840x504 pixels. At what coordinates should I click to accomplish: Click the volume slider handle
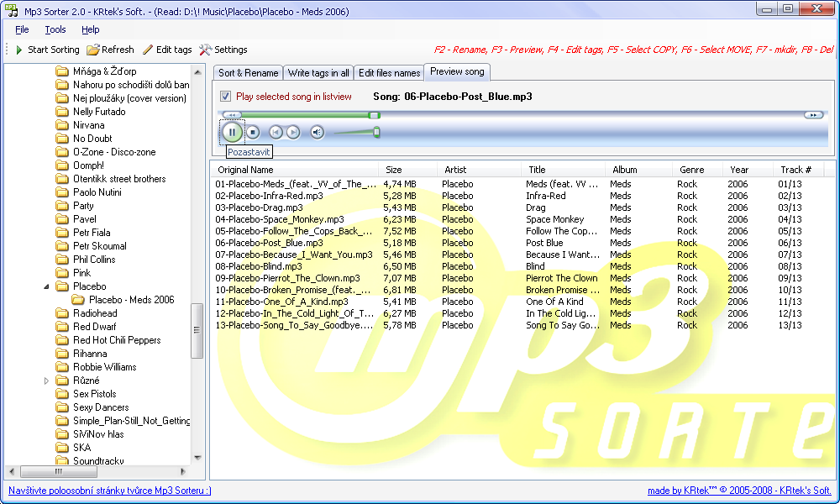coord(376,132)
